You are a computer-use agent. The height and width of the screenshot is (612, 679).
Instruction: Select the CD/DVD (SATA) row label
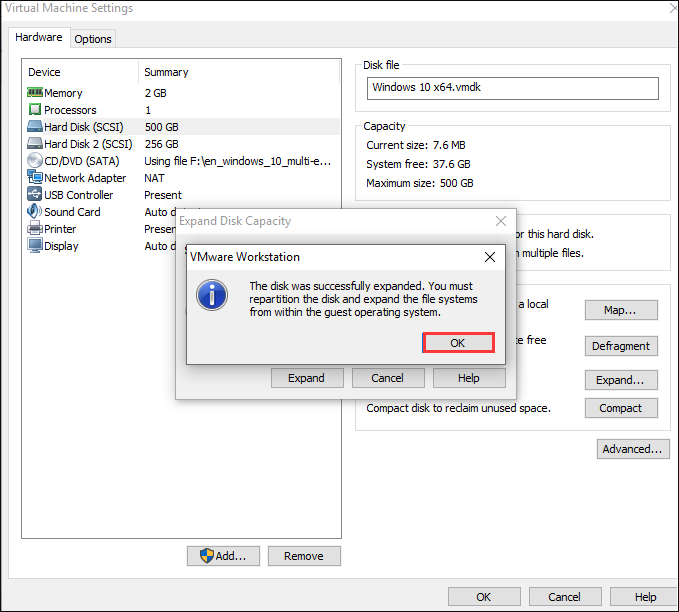pos(82,161)
